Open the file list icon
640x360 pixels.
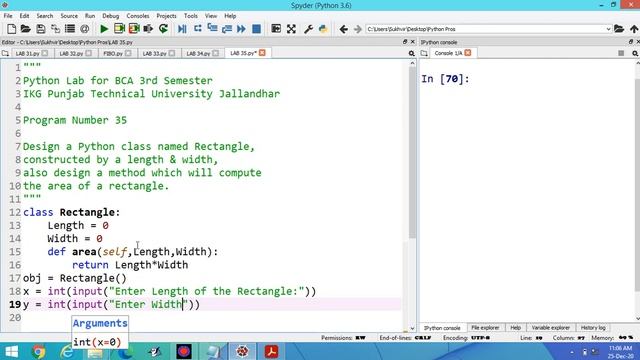[70, 29]
